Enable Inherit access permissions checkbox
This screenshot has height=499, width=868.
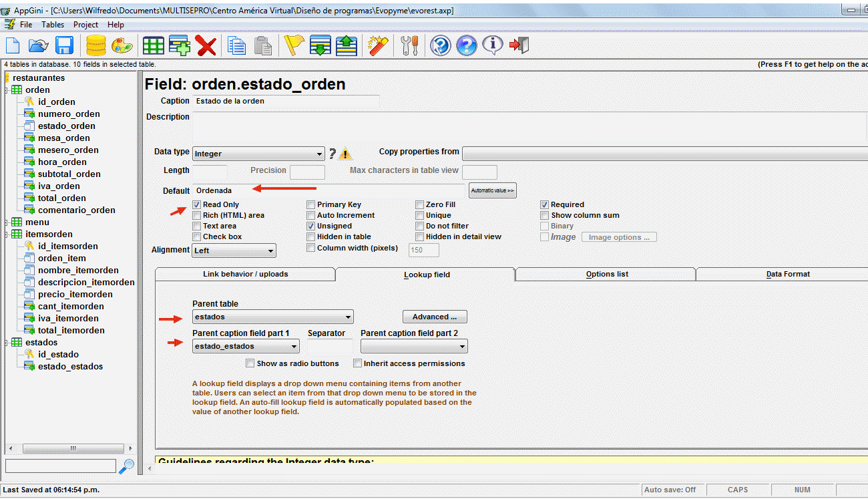click(x=357, y=363)
